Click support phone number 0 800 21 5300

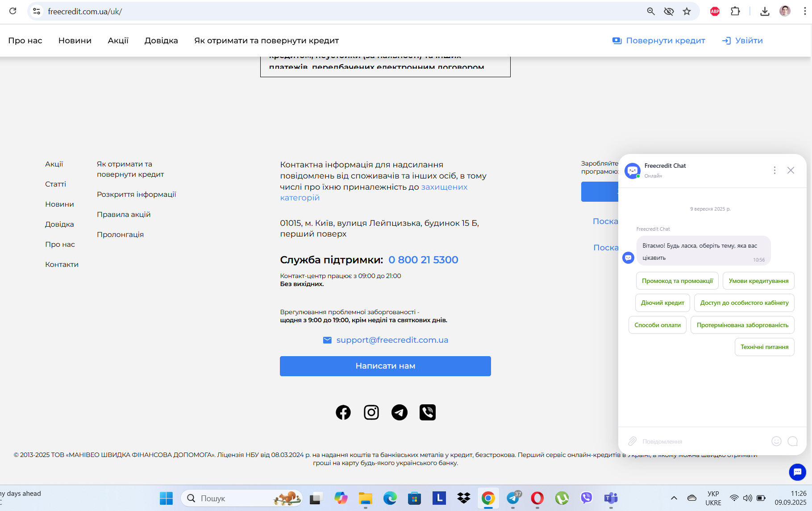[423, 260]
